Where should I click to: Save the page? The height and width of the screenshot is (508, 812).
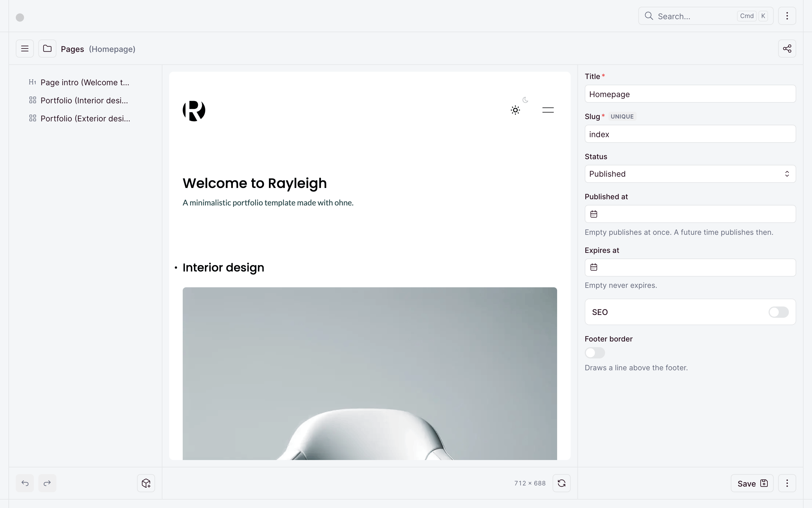tap(752, 483)
